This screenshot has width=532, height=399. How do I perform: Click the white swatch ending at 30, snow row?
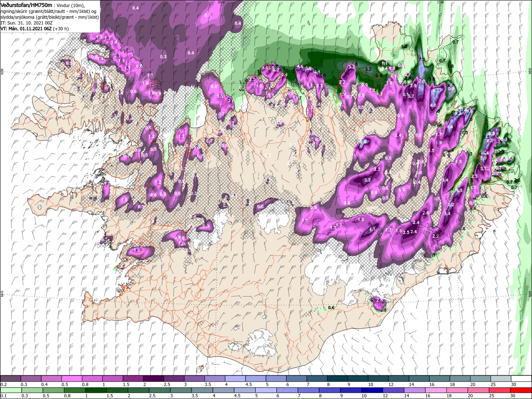[521, 379]
